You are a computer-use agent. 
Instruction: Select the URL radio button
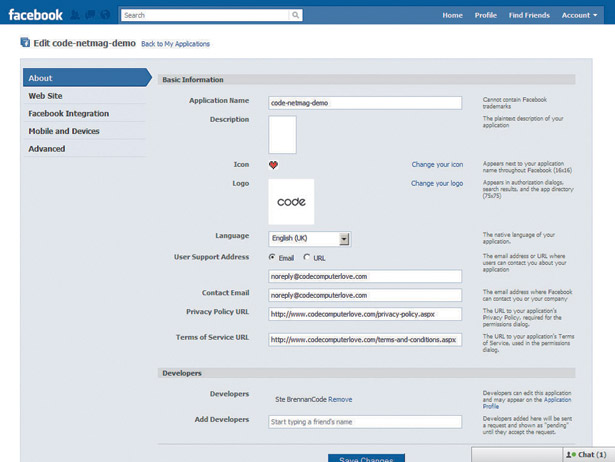(306, 257)
